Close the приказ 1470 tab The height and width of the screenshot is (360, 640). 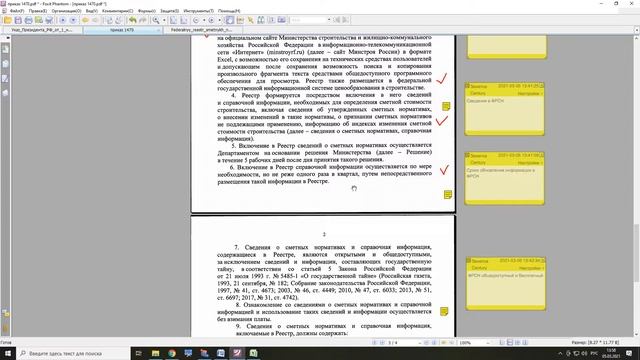[x=158, y=30]
